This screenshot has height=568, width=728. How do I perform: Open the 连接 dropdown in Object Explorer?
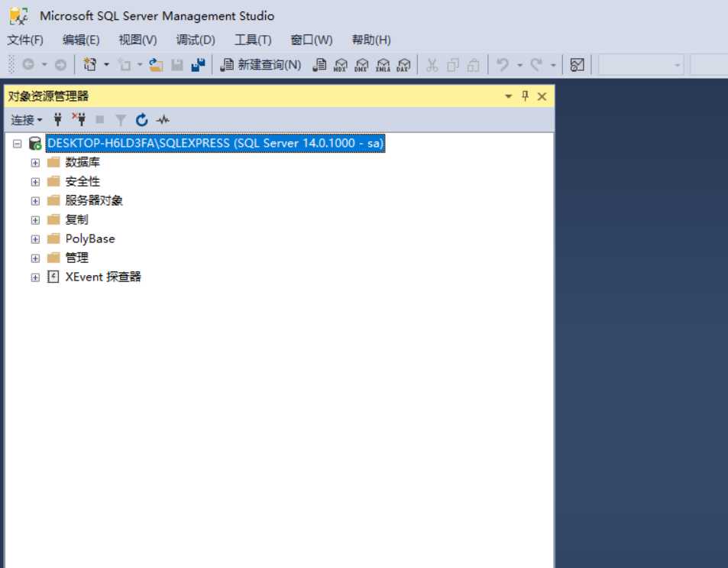click(27, 120)
